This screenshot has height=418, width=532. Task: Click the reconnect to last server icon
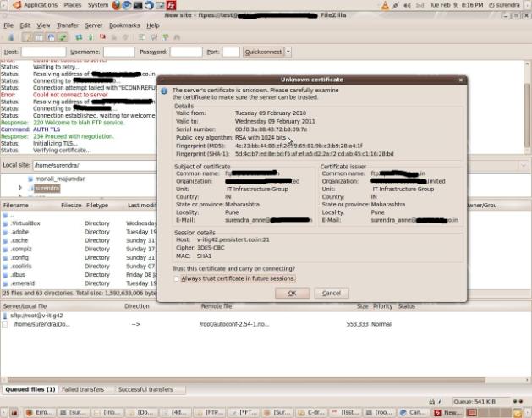coord(125,37)
